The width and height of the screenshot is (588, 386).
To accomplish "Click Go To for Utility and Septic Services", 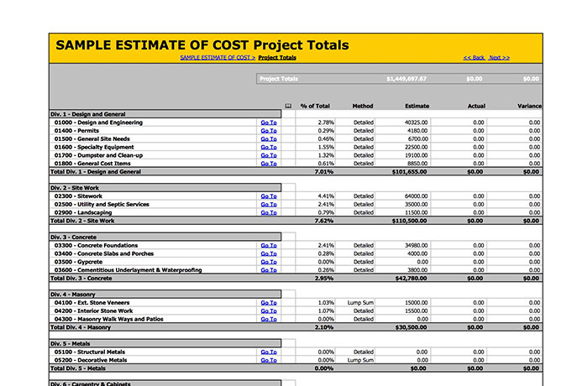I will tap(268, 204).
